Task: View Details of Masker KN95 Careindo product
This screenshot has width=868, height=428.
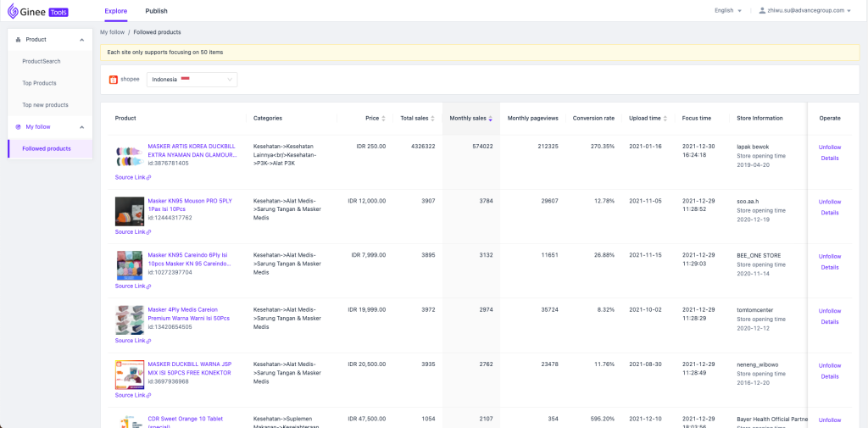Action: point(830,268)
